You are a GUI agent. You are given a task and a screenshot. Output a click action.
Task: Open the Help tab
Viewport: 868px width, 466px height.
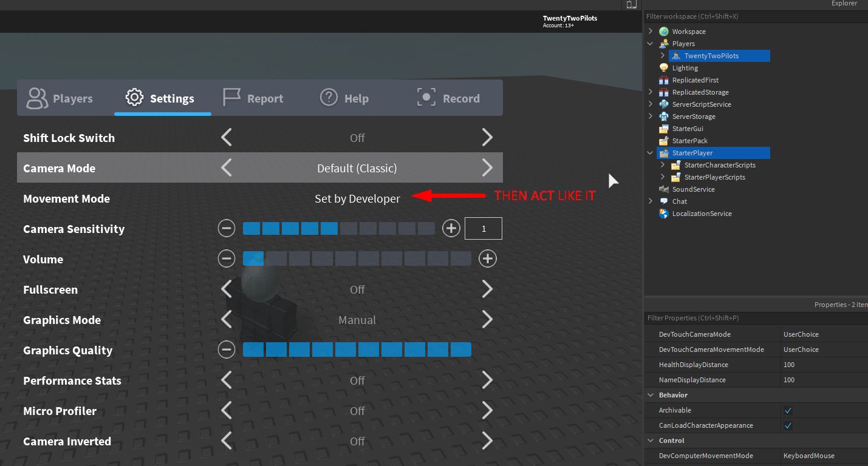point(357,98)
